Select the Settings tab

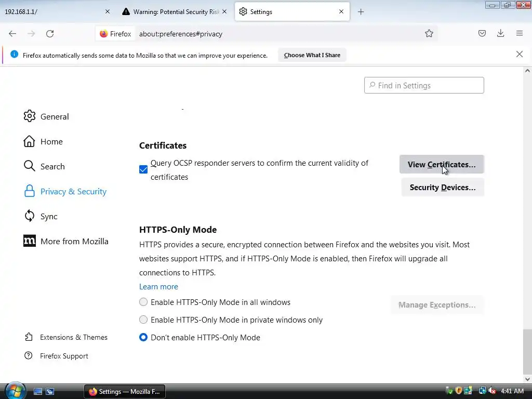(x=292, y=11)
